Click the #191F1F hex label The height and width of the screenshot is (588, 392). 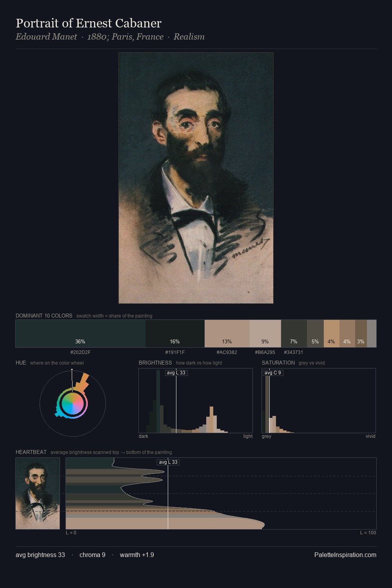coord(175,352)
